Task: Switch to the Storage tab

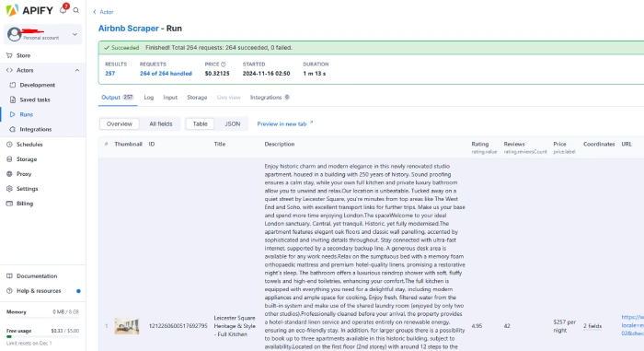Action: click(x=197, y=97)
